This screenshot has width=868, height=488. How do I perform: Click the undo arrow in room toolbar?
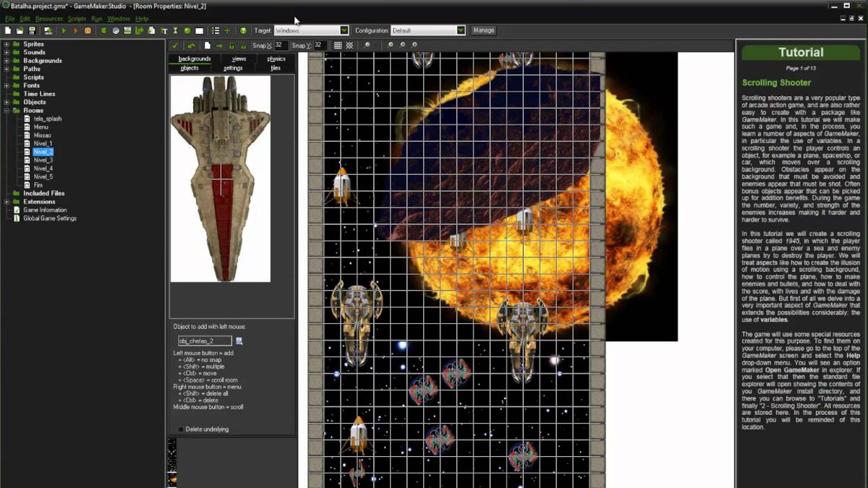(x=191, y=46)
